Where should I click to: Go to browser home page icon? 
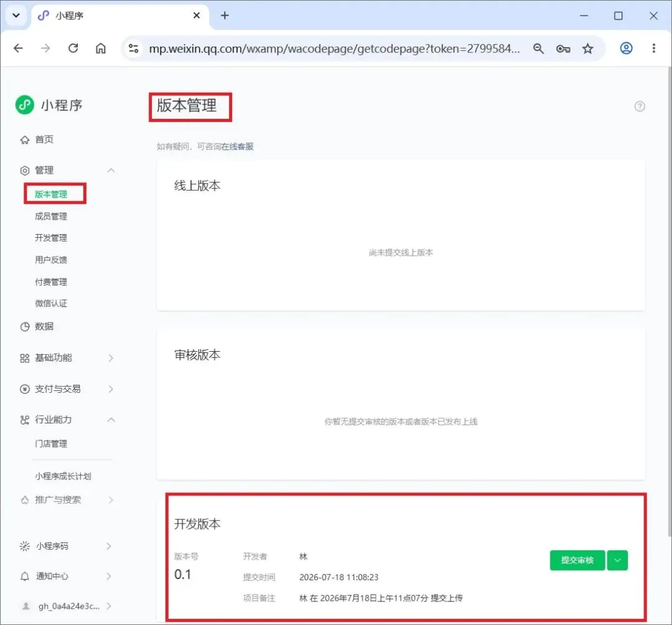click(101, 48)
